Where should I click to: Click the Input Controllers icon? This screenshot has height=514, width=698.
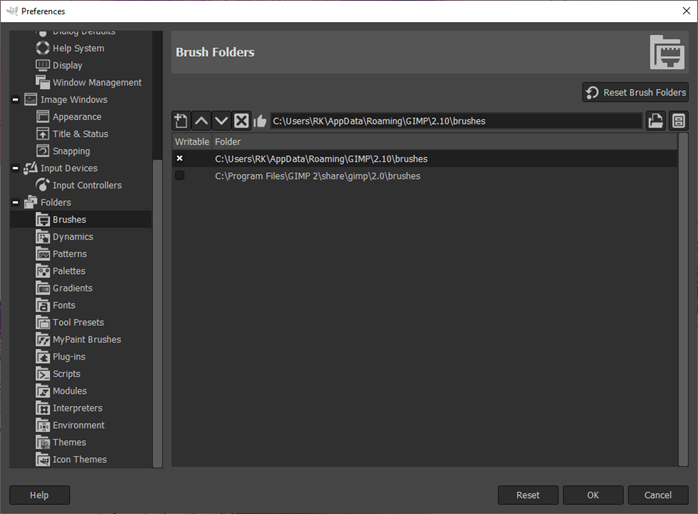coord(43,185)
